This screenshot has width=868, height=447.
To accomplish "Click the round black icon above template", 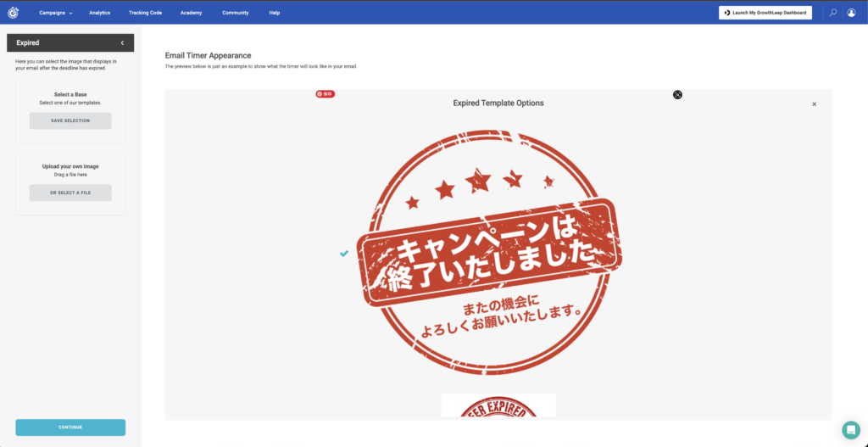I will 677,95.
